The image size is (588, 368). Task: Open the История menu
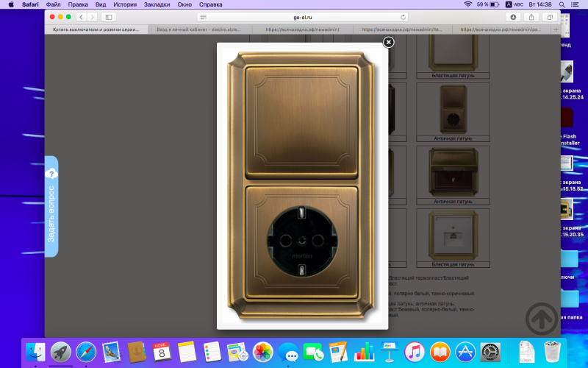(x=125, y=4)
